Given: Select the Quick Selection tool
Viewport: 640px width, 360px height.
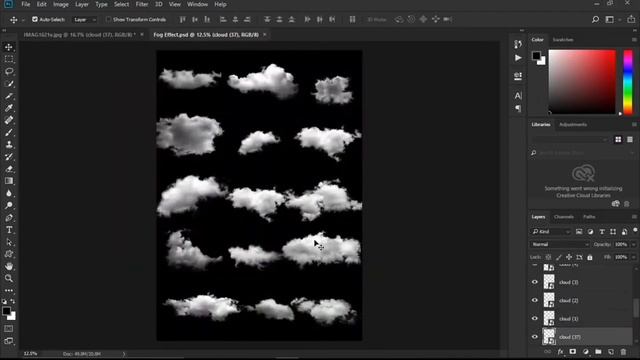Looking at the screenshot, I should (9, 84).
